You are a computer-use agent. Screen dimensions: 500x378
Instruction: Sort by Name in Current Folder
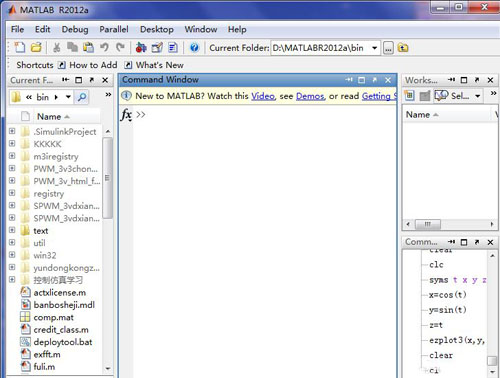(53, 117)
